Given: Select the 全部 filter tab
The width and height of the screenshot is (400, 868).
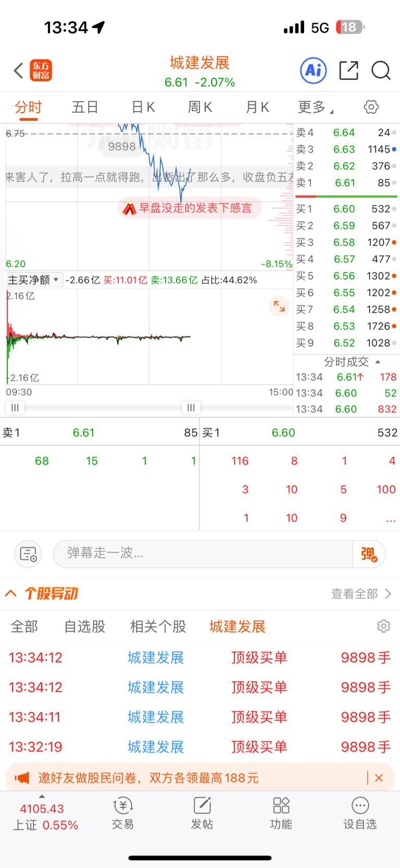Looking at the screenshot, I should tap(24, 626).
